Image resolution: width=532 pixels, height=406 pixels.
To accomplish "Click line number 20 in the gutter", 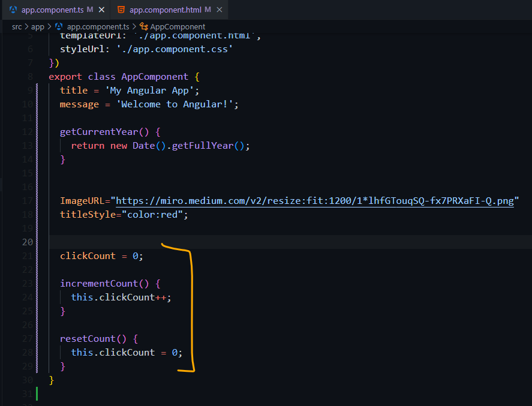I will coord(28,242).
